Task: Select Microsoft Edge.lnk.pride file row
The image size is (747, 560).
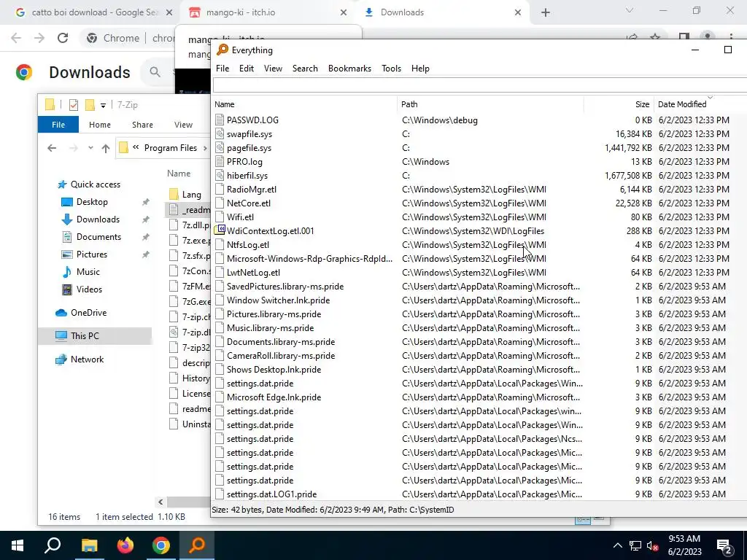Action: [x=479, y=397]
